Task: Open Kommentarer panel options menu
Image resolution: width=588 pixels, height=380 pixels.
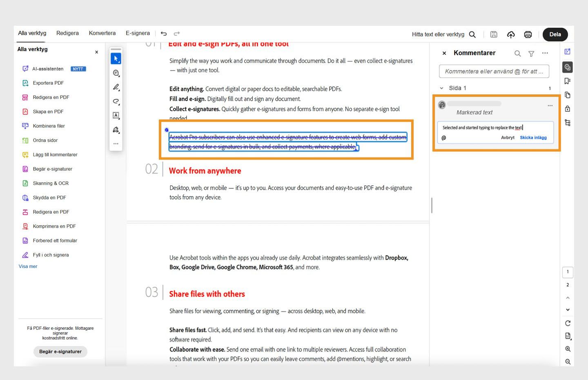Action: click(x=545, y=53)
